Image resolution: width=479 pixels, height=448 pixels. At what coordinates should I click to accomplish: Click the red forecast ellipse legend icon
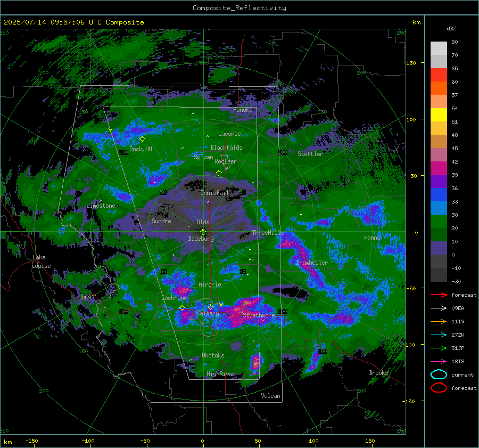[439, 388]
